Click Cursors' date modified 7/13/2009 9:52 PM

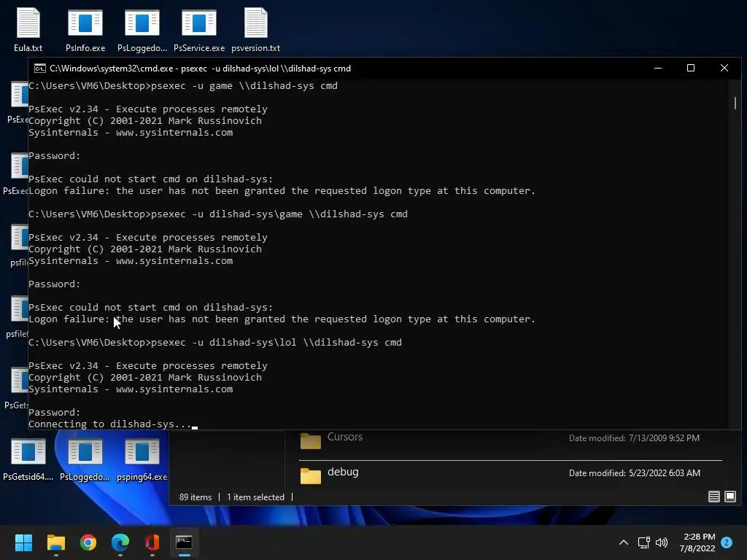click(x=634, y=437)
